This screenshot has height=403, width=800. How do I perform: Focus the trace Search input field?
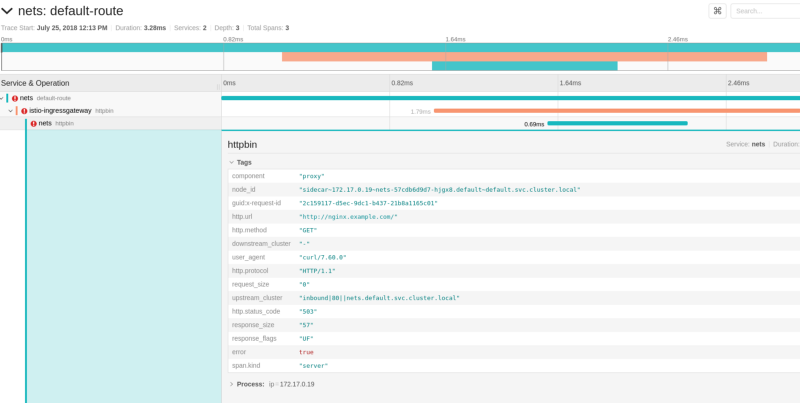tap(765, 11)
